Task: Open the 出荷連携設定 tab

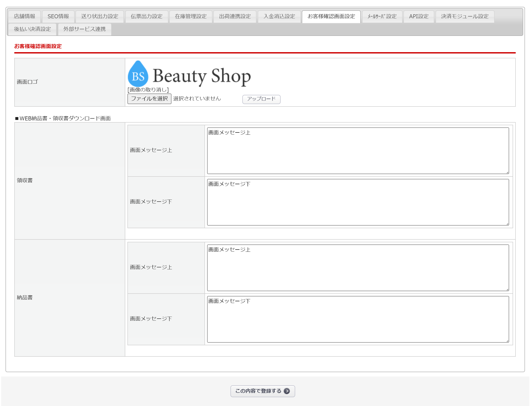Action: click(x=235, y=17)
